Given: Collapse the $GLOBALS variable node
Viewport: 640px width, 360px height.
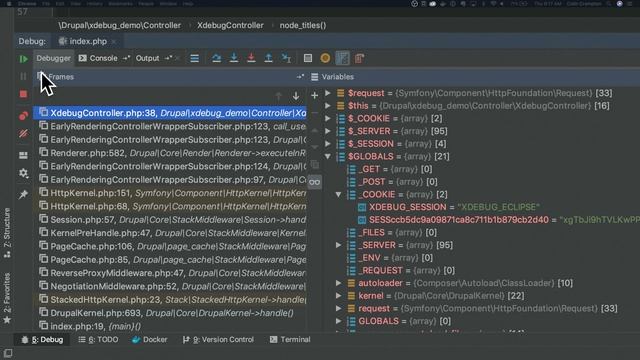Looking at the screenshot, I should point(328,156).
